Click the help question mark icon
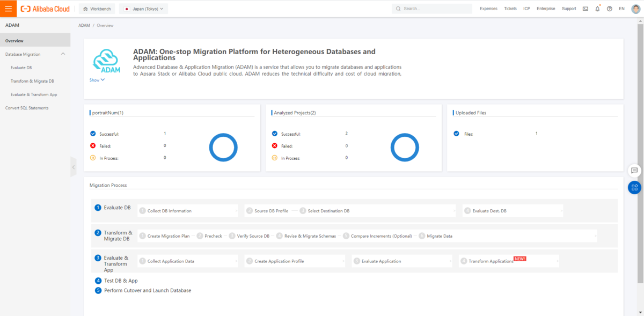 pos(610,9)
